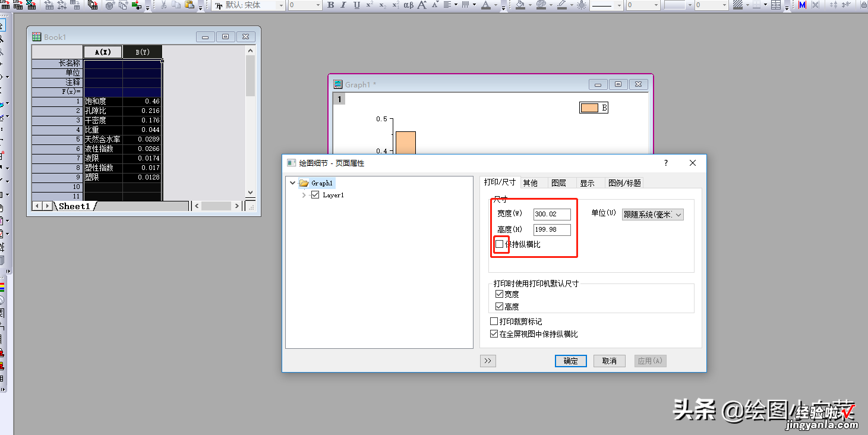Enable the 保持纵横比 checkbox

pos(499,244)
